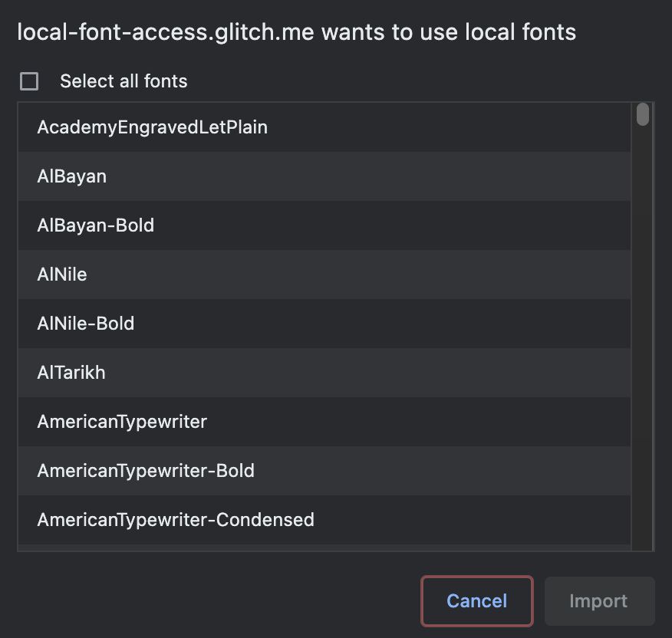
Task: Click the 'wants to use local fonts' heading text
Action: 449,32
